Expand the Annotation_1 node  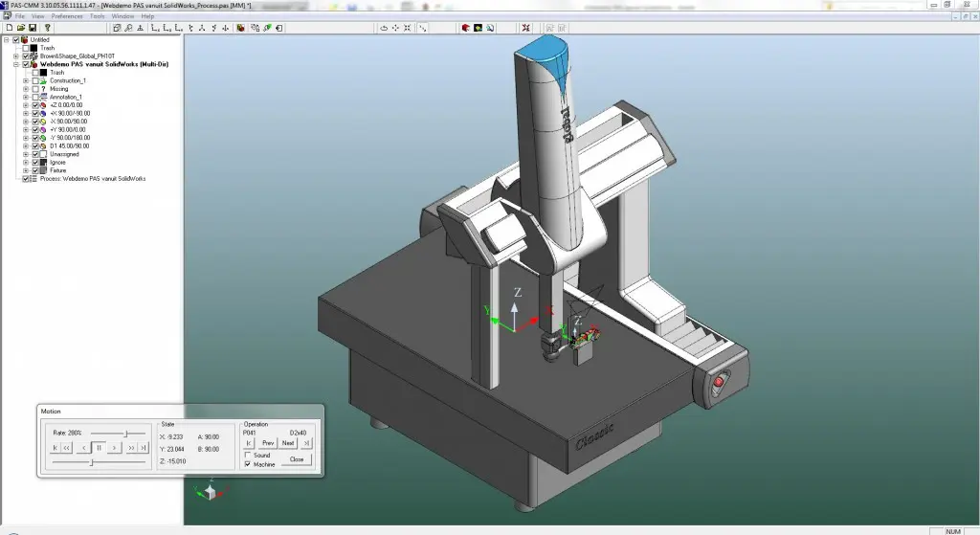tap(26, 97)
